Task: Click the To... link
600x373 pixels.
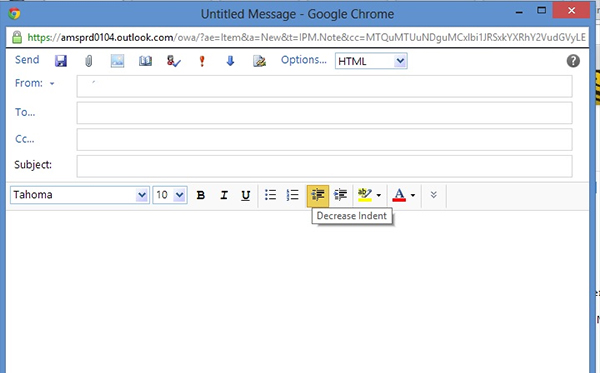Action: click(x=25, y=112)
